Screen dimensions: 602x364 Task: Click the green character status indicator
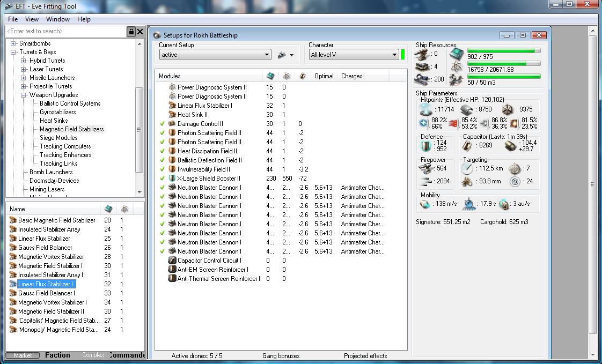[403, 55]
